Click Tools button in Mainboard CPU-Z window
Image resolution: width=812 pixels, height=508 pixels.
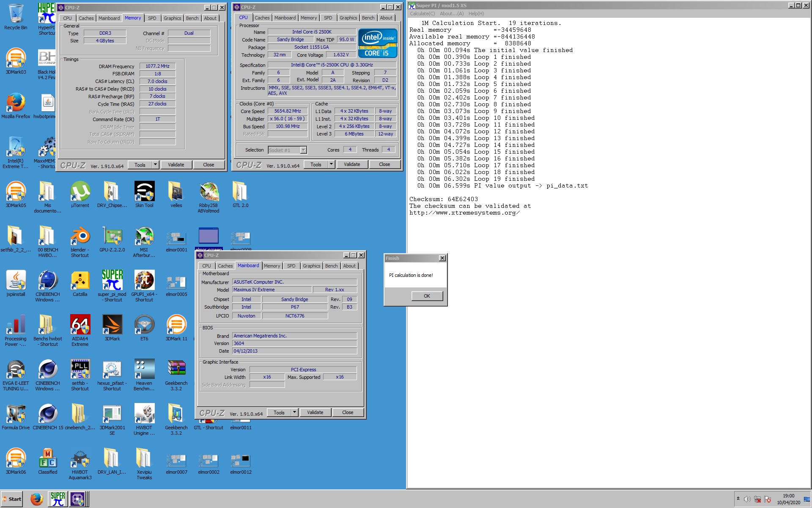point(279,412)
